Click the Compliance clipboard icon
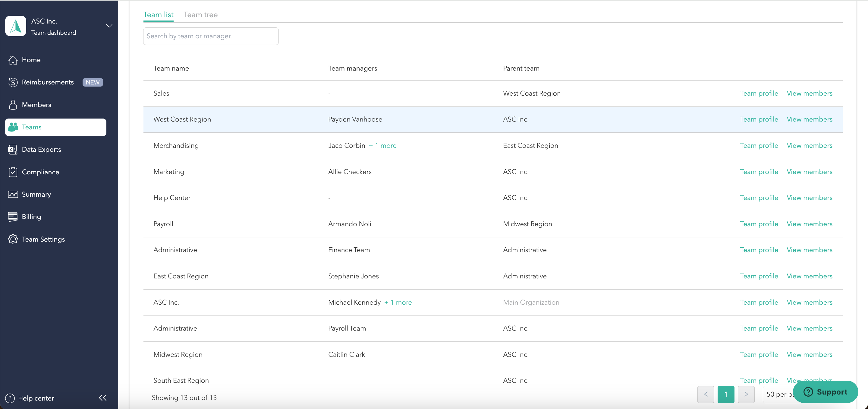Image resolution: width=868 pixels, height=409 pixels. click(x=13, y=172)
